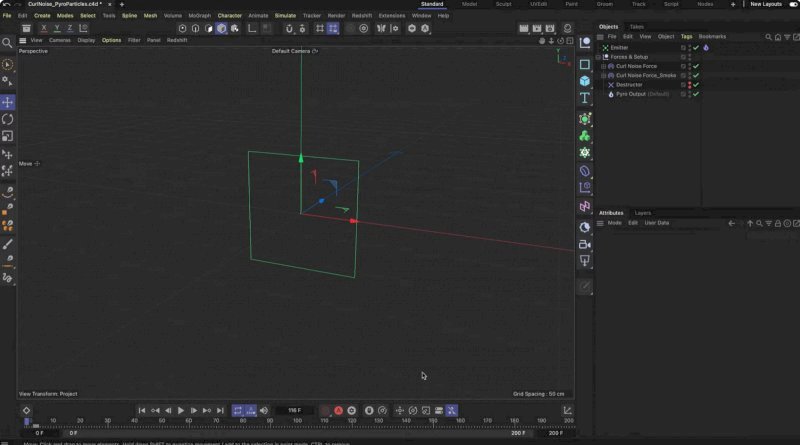This screenshot has width=800, height=445.
Task: Toggle Emitter enabled checkmark
Action: click(x=696, y=47)
